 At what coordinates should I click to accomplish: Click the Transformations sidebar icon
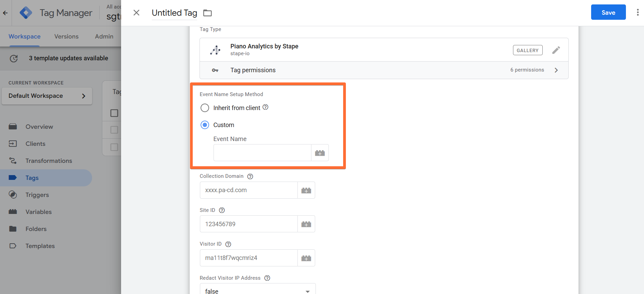coord(13,160)
